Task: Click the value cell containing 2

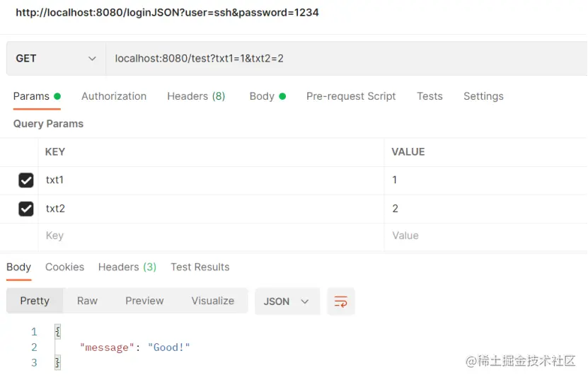Action: tap(485, 209)
